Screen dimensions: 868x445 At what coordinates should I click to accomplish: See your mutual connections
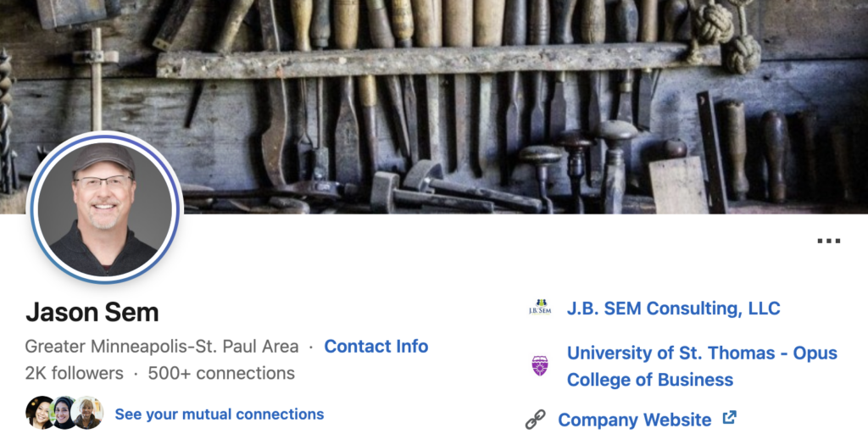[219, 414]
